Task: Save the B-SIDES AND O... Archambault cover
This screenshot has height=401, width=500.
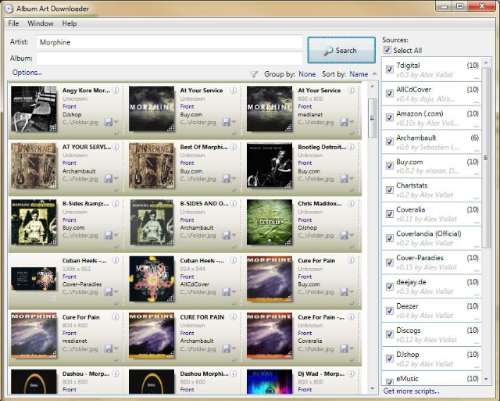Action: 226,235
